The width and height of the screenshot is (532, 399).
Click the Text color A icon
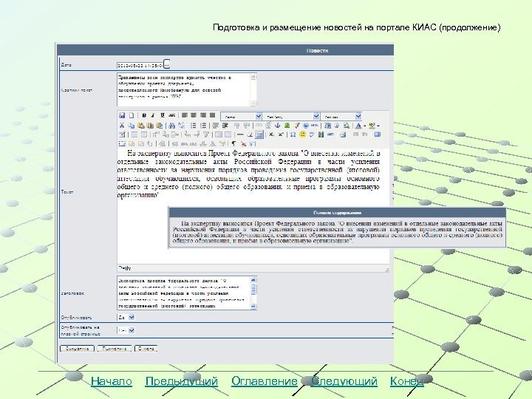(x=358, y=126)
